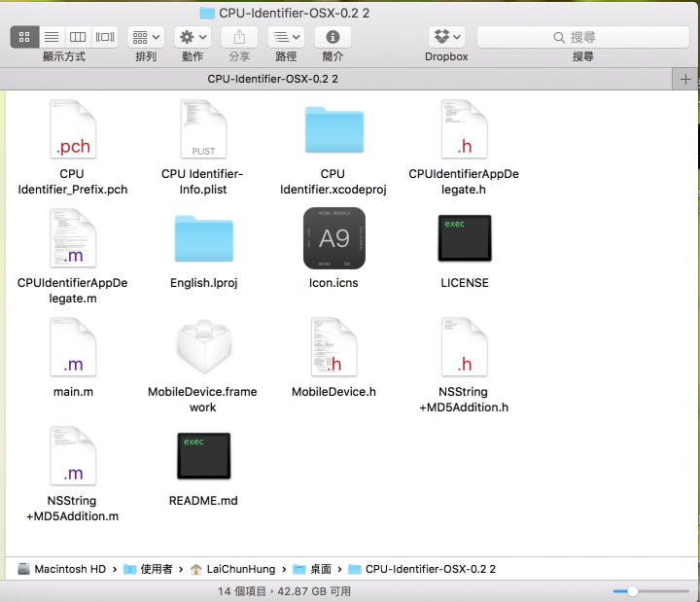Select CPU Identifier_Prefix.pch file icon

click(x=73, y=129)
